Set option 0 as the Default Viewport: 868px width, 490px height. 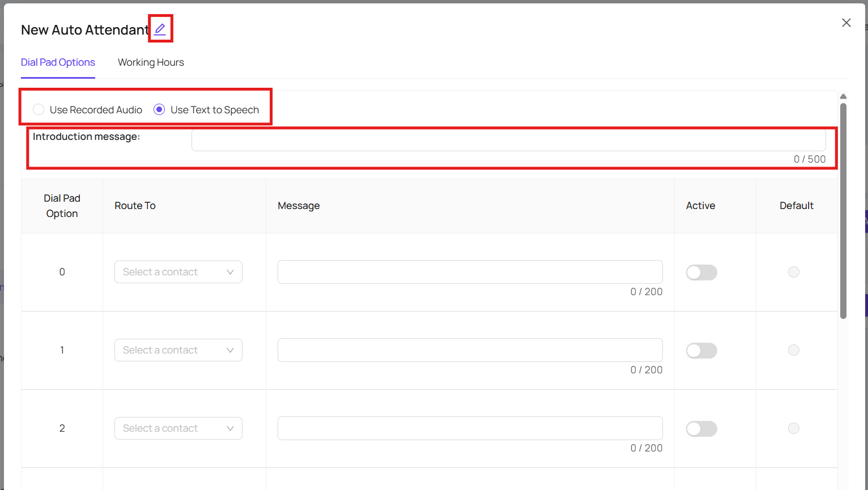coord(794,272)
